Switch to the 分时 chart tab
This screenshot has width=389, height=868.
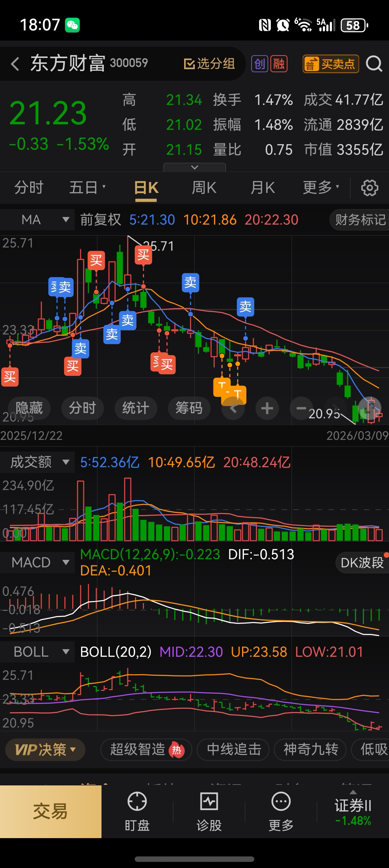[x=29, y=187]
